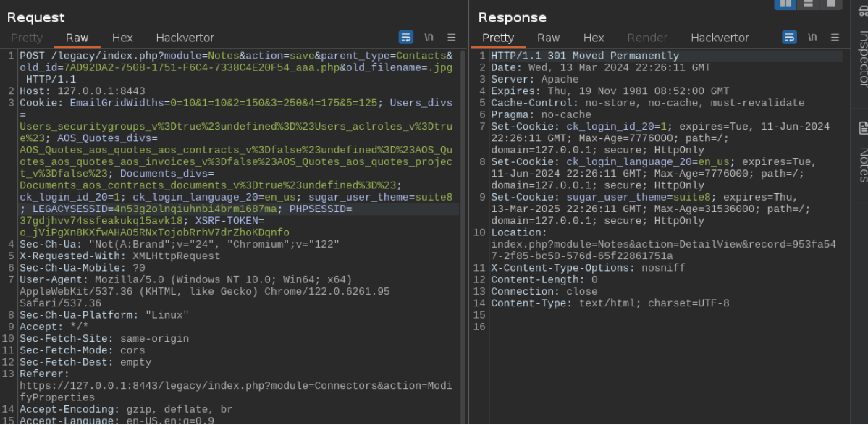Toggle non-printable characters in Request panel
The height and width of the screenshot is (425, 868).
coord(429,38)
